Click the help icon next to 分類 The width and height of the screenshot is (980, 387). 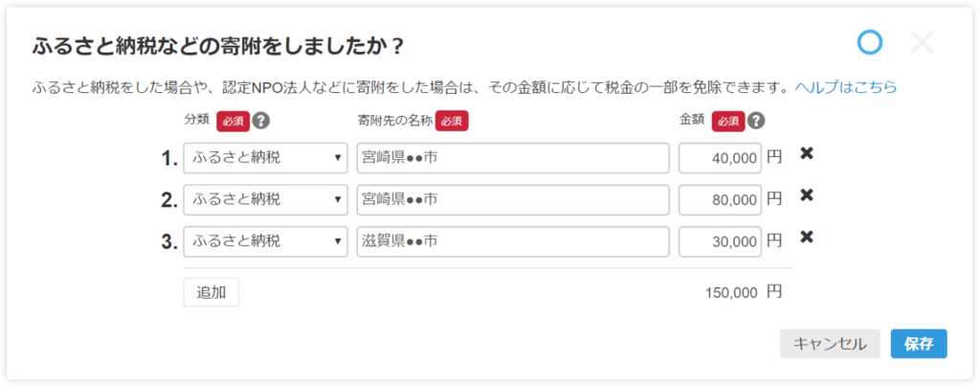pos(260,121)
